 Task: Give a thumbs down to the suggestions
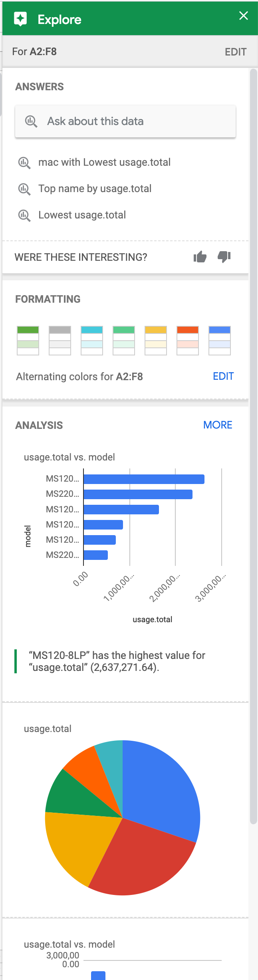coord(224,257)
